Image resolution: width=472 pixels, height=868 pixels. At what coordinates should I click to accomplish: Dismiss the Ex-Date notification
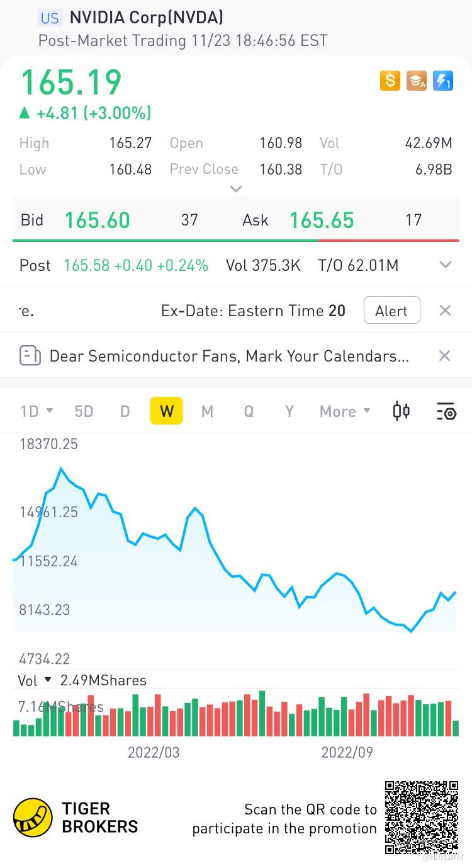445,311
